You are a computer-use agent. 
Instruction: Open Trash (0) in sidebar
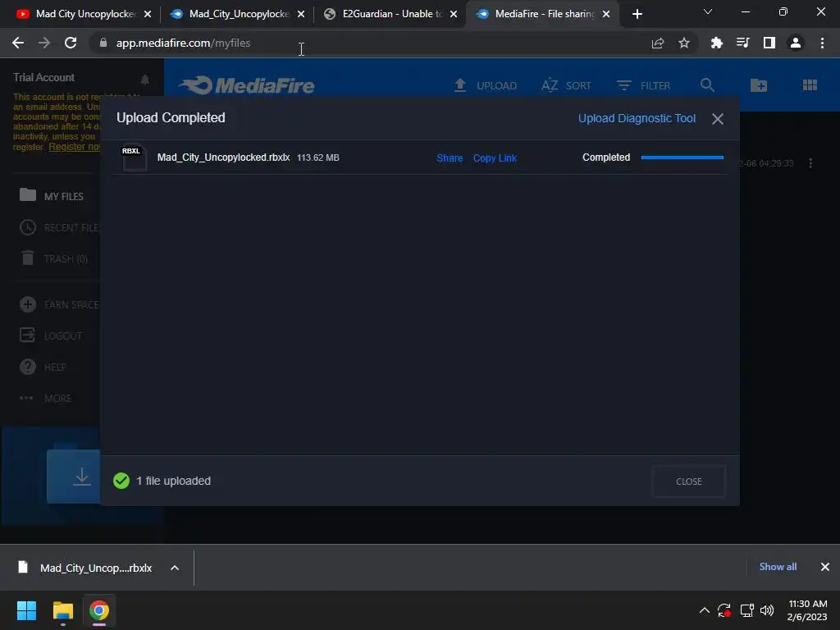tap(53, 258)
